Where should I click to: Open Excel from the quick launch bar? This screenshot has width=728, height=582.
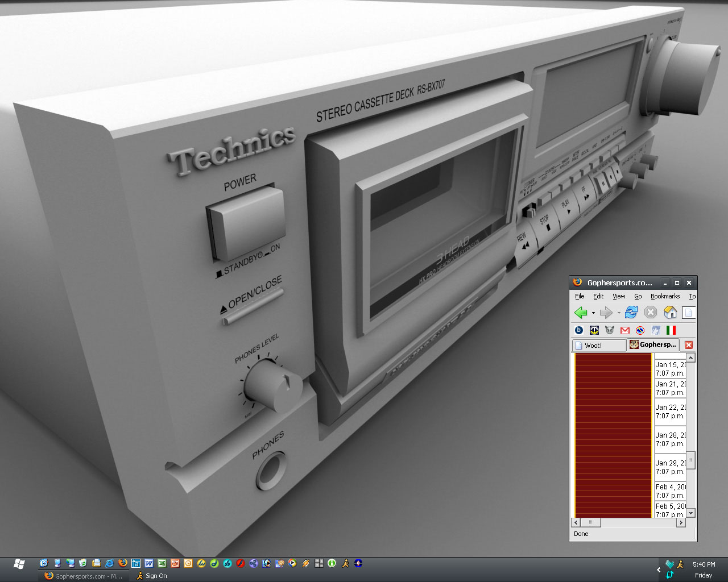click(x=162, y=563)
